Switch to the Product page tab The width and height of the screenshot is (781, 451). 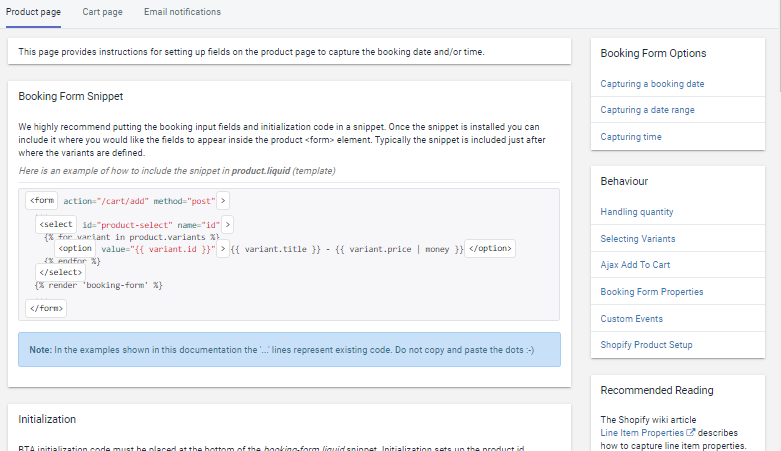point(33,12)
